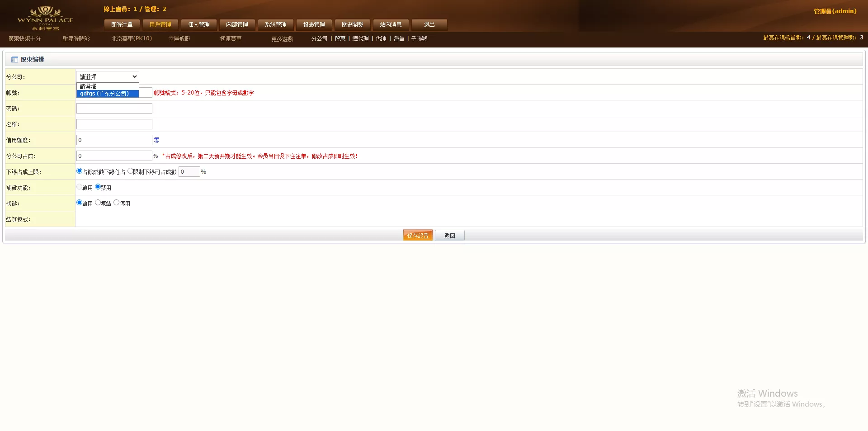Click 退出 to log out
868x431 pixels.
coord(429,24)
